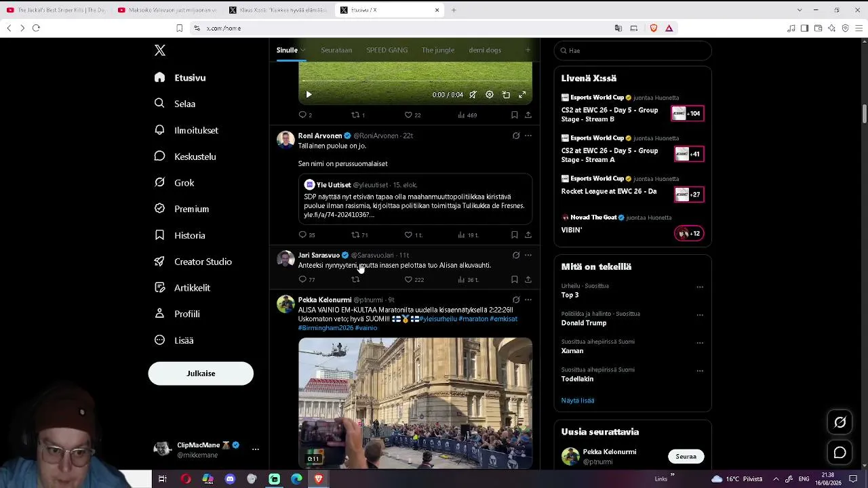Open Yle Uutiset quoted post

(x=415, y=199)
